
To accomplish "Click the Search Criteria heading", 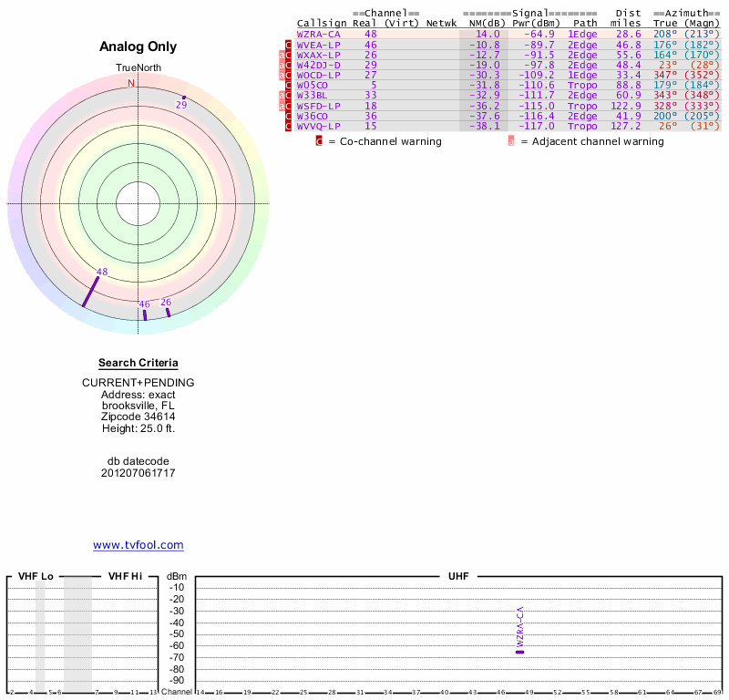I will [138, 363].
